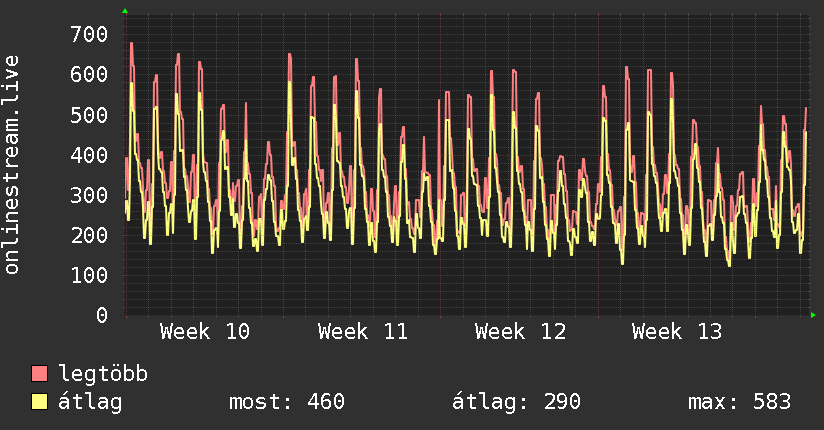Click the green arrow atop the y-axis
The height and width of the screenshot is (430, 824).
point(125,11)
